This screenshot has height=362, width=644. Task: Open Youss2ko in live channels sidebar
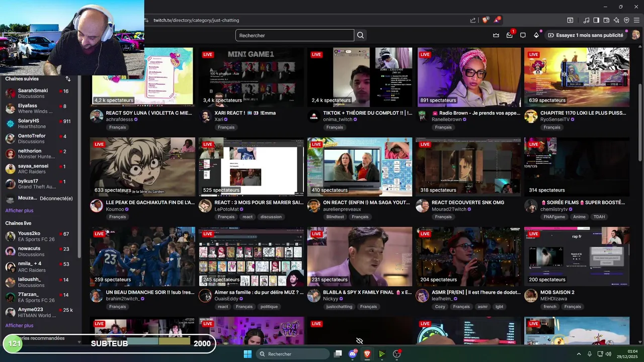click(x=39, y=236)
